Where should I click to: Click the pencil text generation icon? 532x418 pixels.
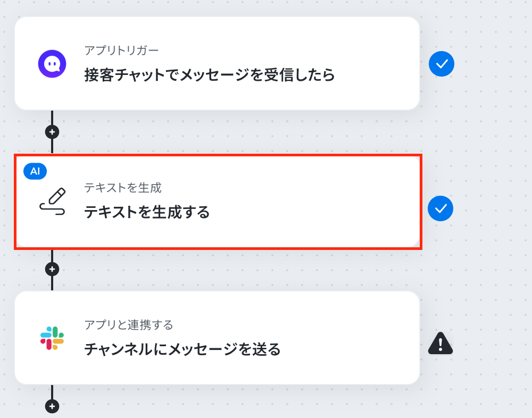click(x=53, y=201)
